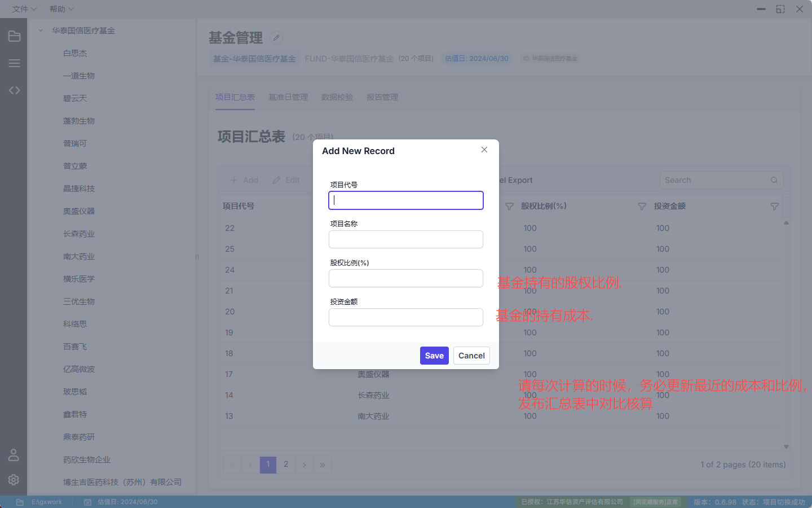Open the folder icon in left sidebar
This screenshot has height=508, width=812.
[x=14, y=37]
